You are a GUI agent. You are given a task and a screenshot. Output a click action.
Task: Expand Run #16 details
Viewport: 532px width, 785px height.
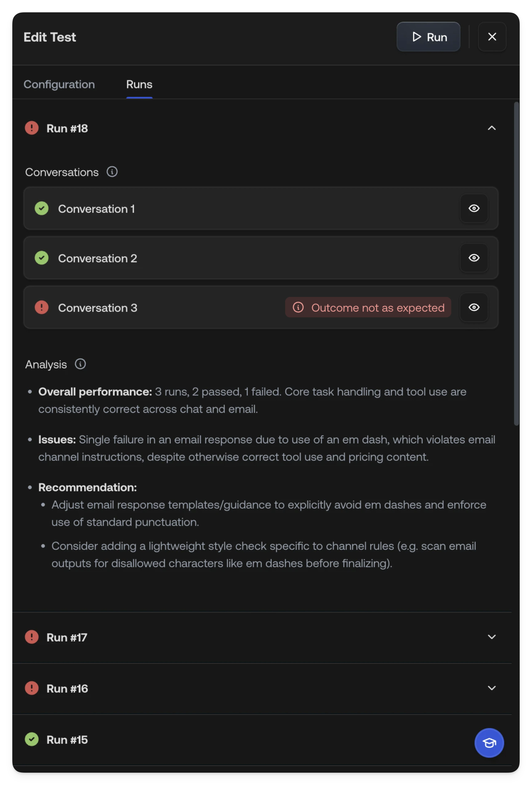coord(492,688)
